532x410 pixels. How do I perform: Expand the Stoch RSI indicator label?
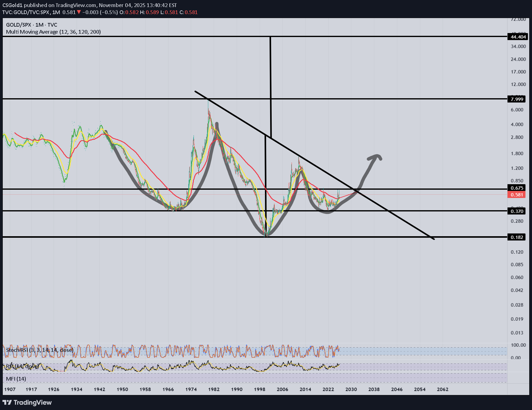40,350
